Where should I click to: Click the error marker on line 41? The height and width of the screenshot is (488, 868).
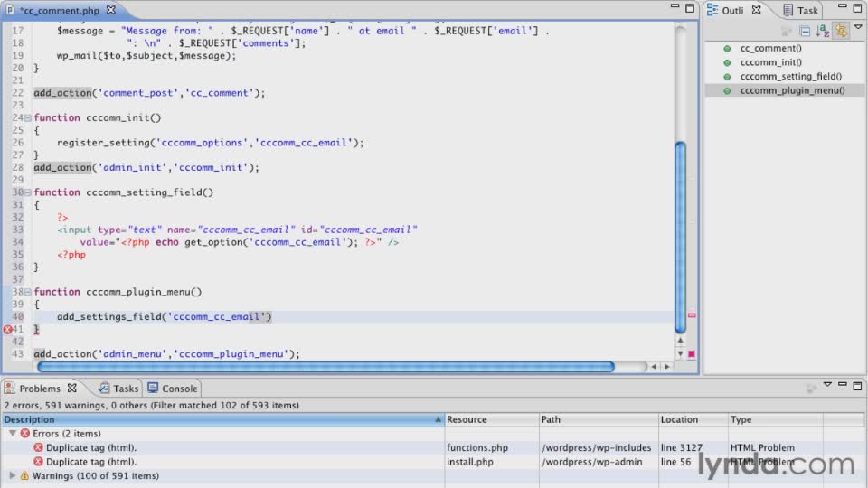7,329
